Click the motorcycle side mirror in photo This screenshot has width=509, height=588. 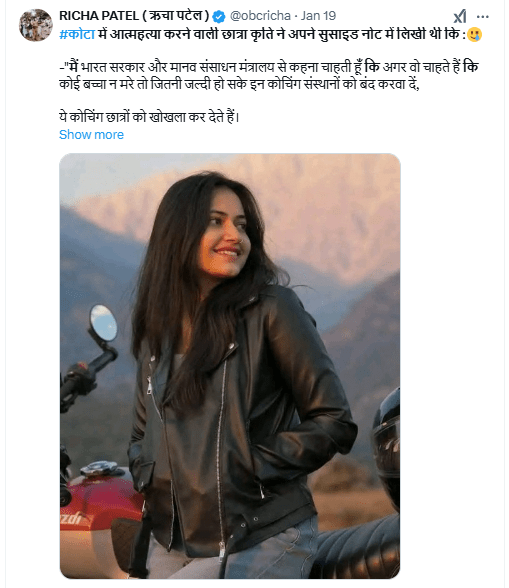click(103, 323)
